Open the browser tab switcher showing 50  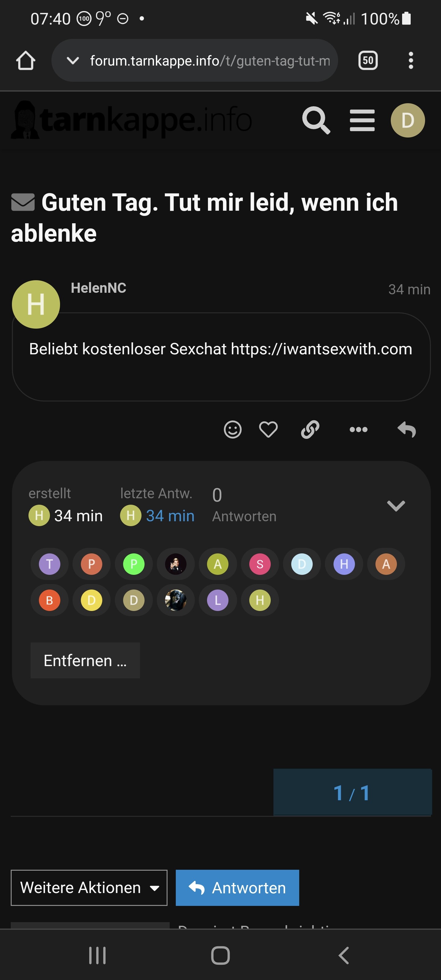point(368,61)
